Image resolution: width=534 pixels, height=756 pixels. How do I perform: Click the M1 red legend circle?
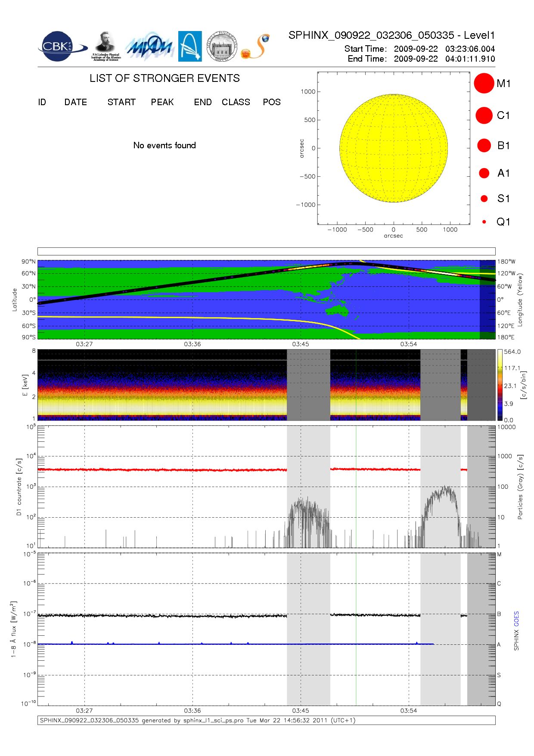tap(484, 83)
